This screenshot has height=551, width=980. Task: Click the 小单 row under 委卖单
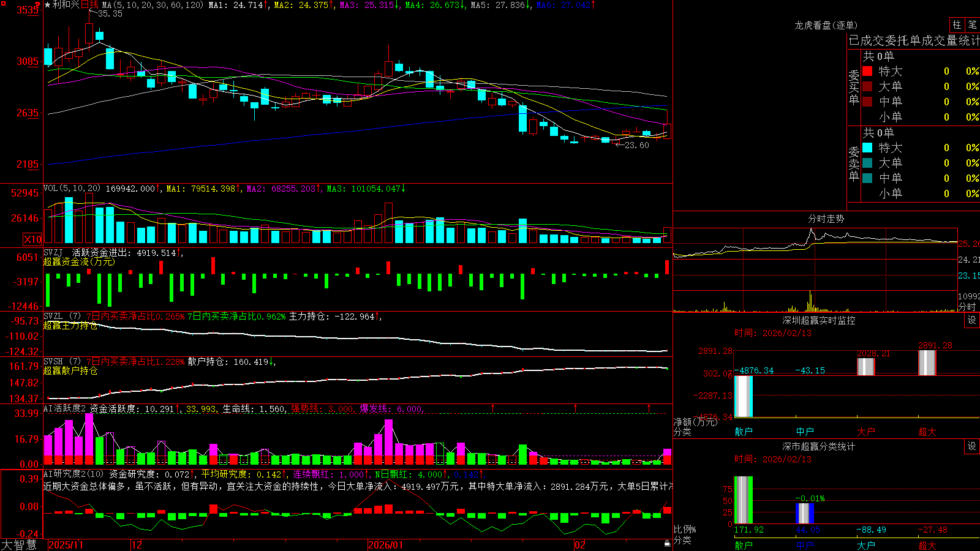(x=921, y=193)
